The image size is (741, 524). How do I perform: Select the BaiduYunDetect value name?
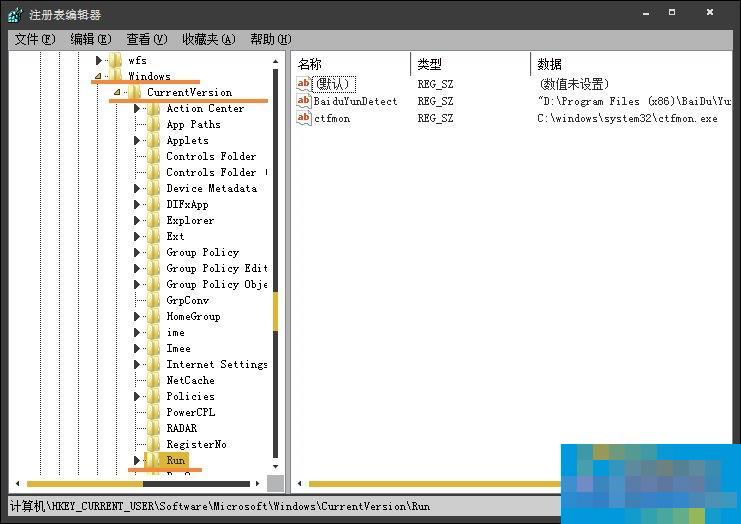tap(355, 101)
